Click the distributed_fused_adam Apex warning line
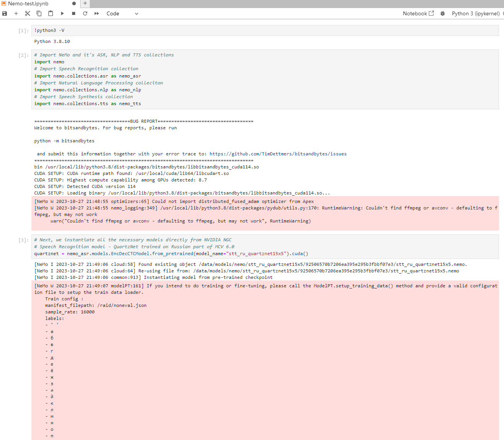Image resolution: width=504 pixels, height=440 pixels. pyautogui.click(x=174, y=201)
